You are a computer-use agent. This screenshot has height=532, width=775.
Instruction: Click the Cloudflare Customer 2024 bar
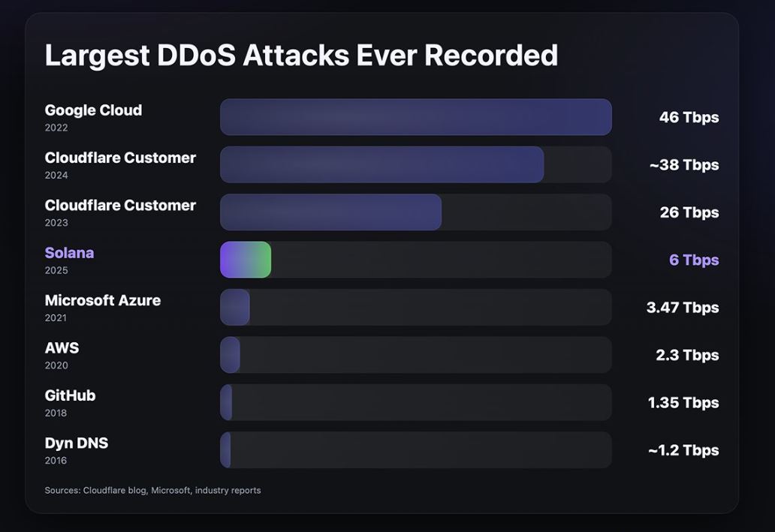tap(381, 164)
